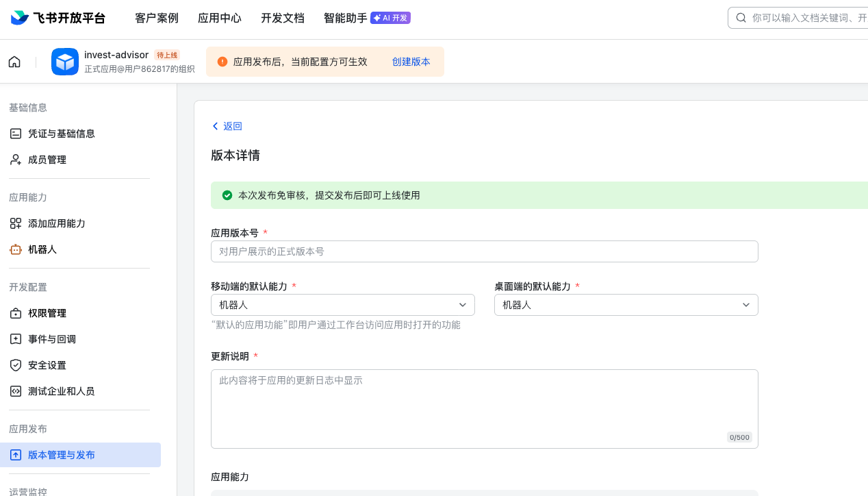This screenshot has height=496, width=868.
Task: Click the home icon in the top-left
Action: pyautogui.click(x=14, y=61)
